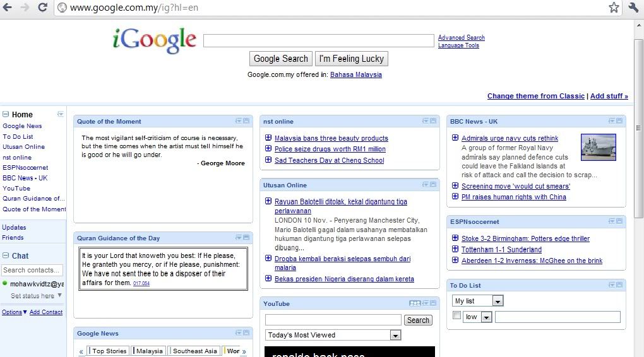
Task: Click the Google Search button
Action: 281,59
